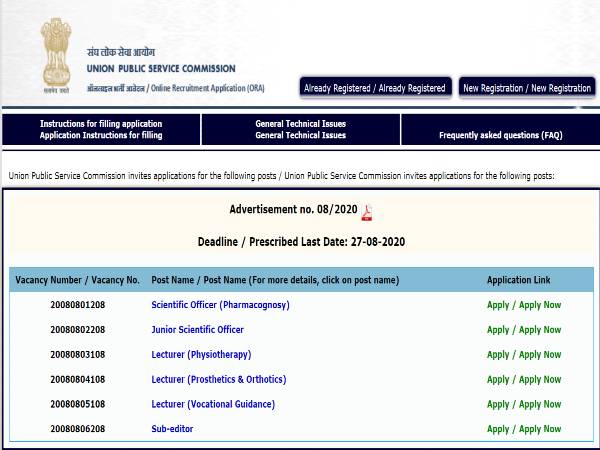This screenshot has height=450, width=600.
Task: Click the Post Name column header
Action: (x=275, y=280)
